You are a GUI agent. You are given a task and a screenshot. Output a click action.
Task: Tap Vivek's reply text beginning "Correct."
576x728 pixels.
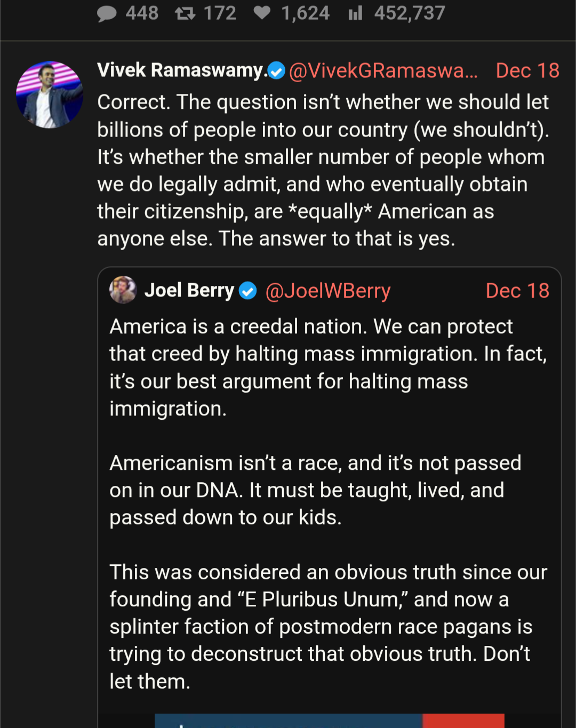323,170
